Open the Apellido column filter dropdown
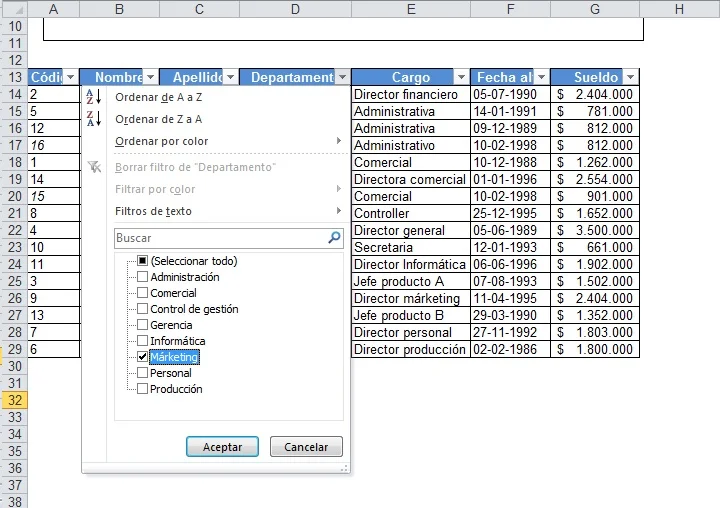Image resolution: width=720 pixels, height=508 pixels. pyautogui.click(x=231, y=77)
